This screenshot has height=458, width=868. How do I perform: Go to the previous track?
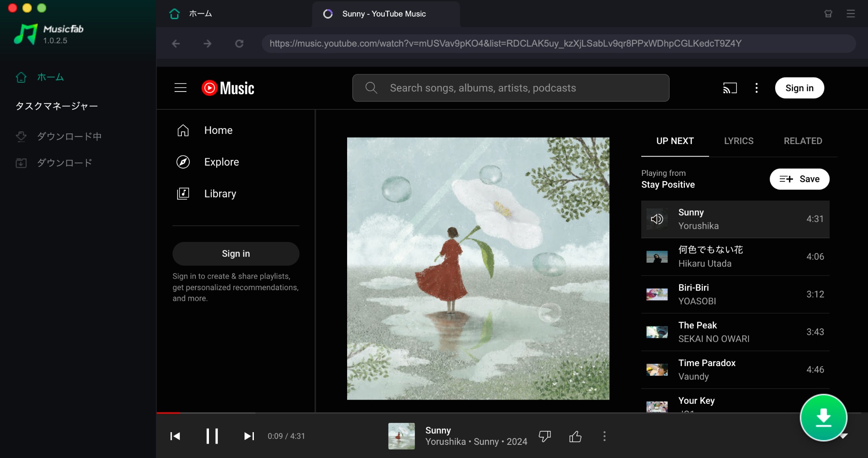(x=175, y=436)
